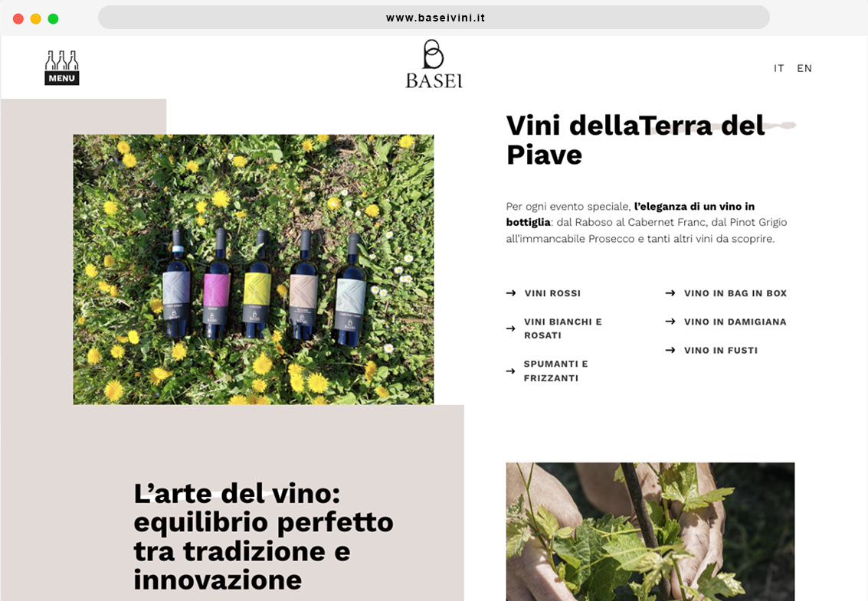Open Vini Bianchi e Rosati page

(563, 328)
